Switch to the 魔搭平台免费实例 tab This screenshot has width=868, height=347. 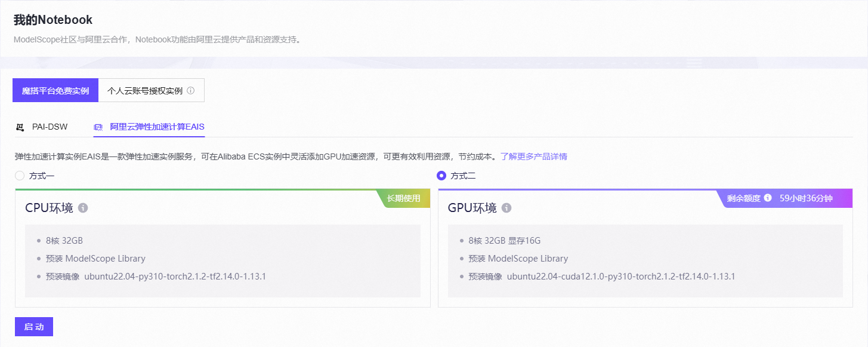point(55,90)
